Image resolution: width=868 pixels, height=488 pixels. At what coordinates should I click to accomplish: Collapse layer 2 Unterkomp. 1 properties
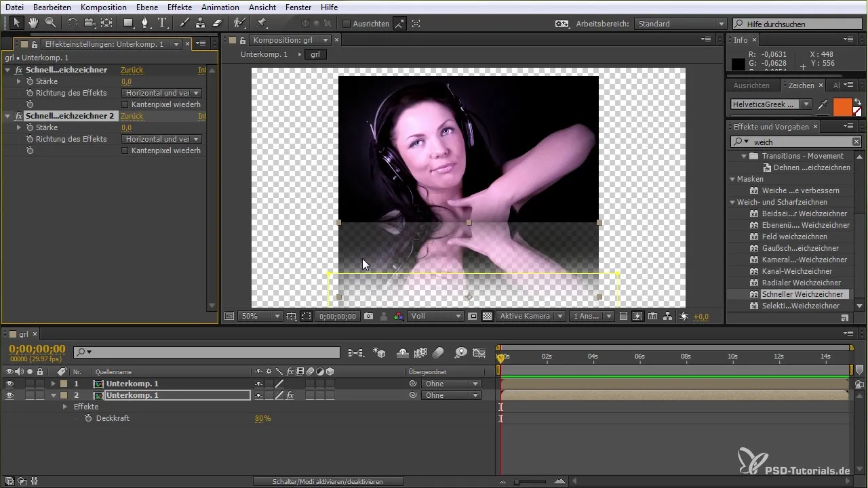(x=54, y=395)
